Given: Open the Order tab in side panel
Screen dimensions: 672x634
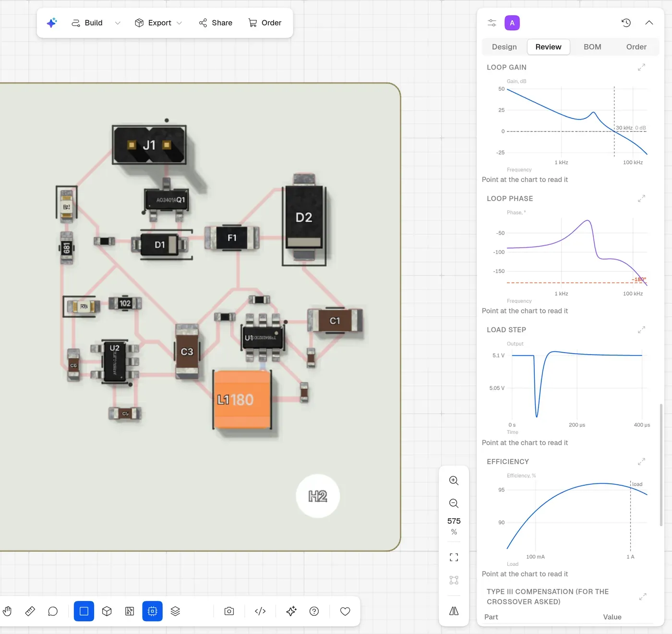Looking at the screenshot, I should [x=636, y=47].
